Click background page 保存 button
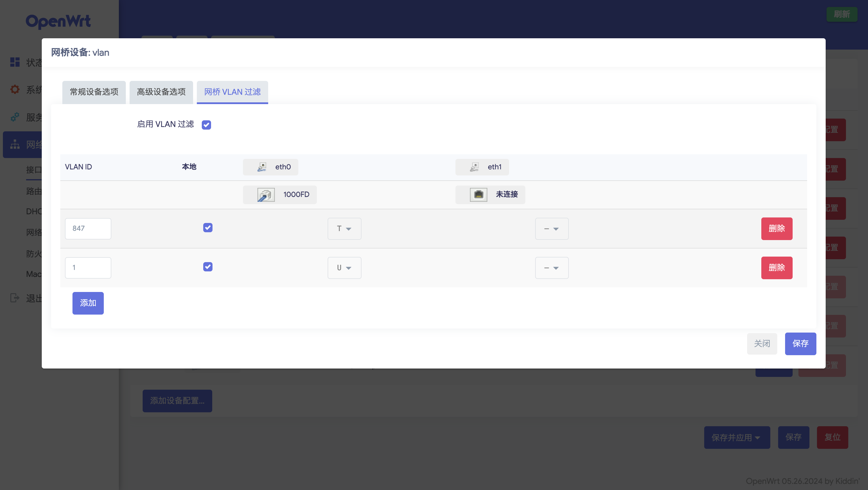 pyautogui.click(x=793, y=438)
